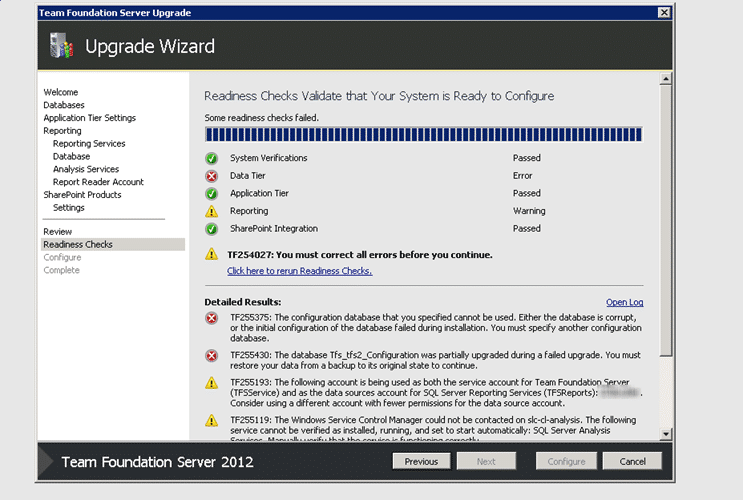Click the green check icon beside Application Tier
743x500 pixels.
click(211, 193)
